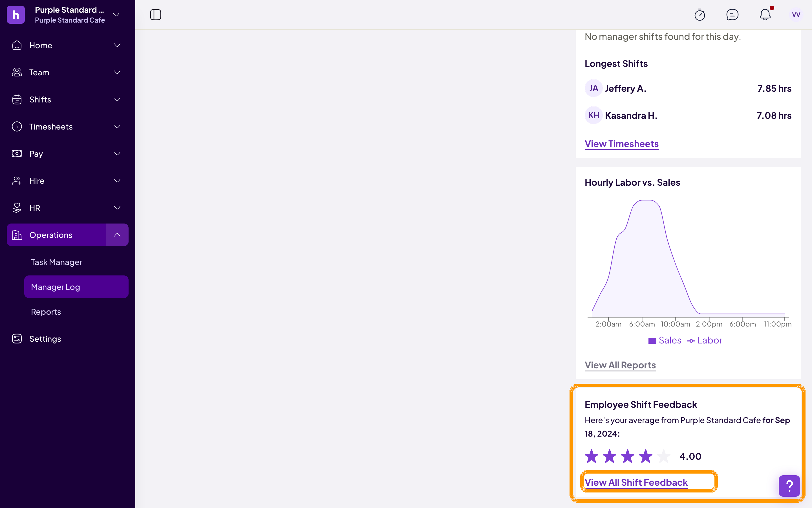This screenshot has width=812, height=508.
Task: Go to Settings in the sidebar
Action: 45,339
